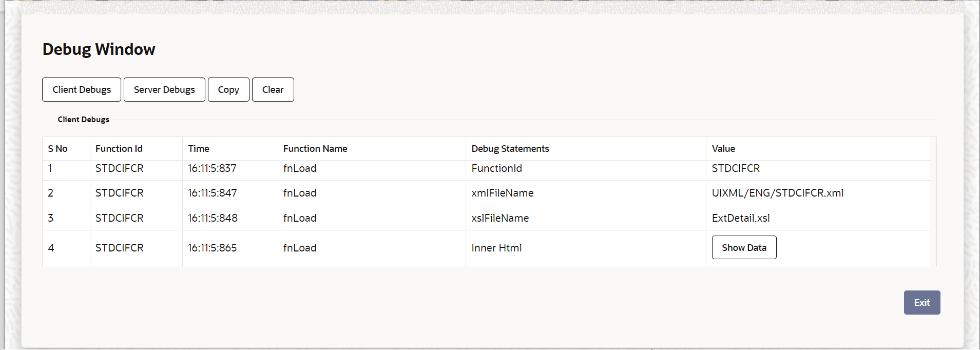Click the Time column header
The image size is (980, 350).
pos(199,149)
